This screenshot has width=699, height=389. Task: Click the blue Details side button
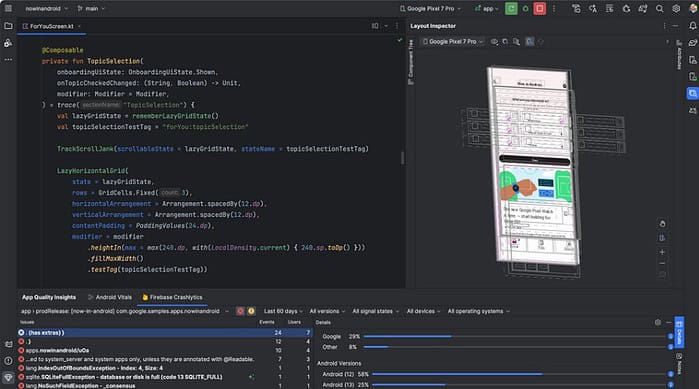(679, 332)
